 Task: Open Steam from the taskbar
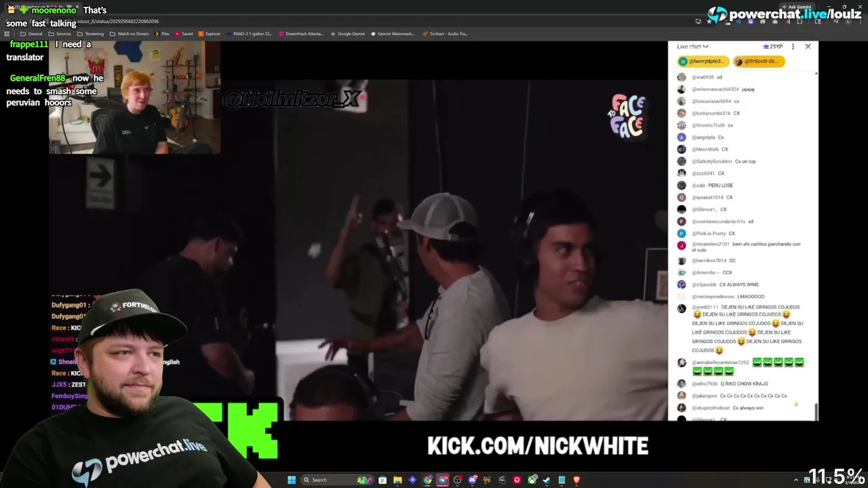[547, 480]
